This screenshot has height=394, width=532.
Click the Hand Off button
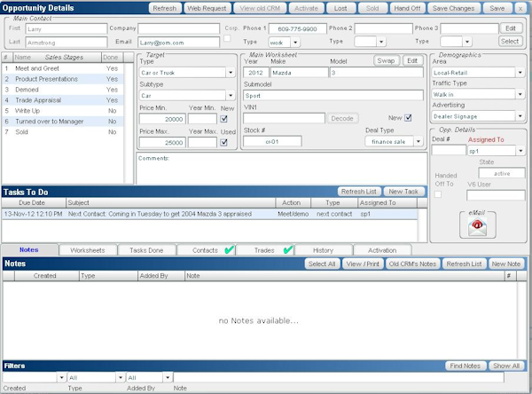tap(407, 8)
